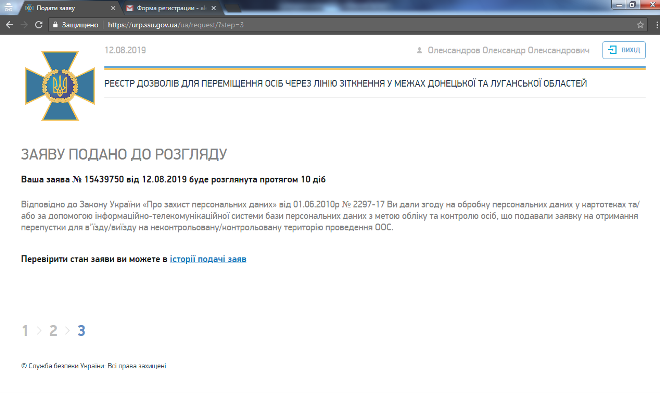Select the current step 3 in the pager
This screenshot has width=660, height=393.
click(81, 331)
